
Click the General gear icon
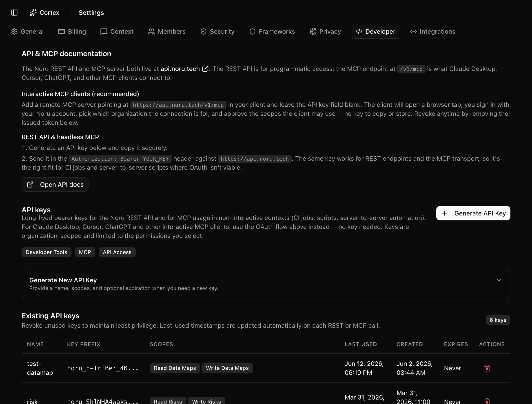click(14, 31)
